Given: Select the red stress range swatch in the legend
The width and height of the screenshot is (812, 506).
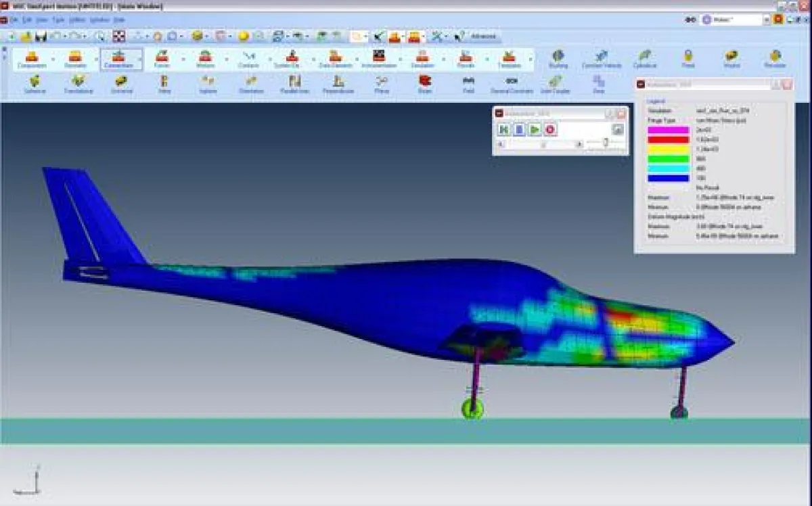Looking at the screenshot, I should pos(669,139).
